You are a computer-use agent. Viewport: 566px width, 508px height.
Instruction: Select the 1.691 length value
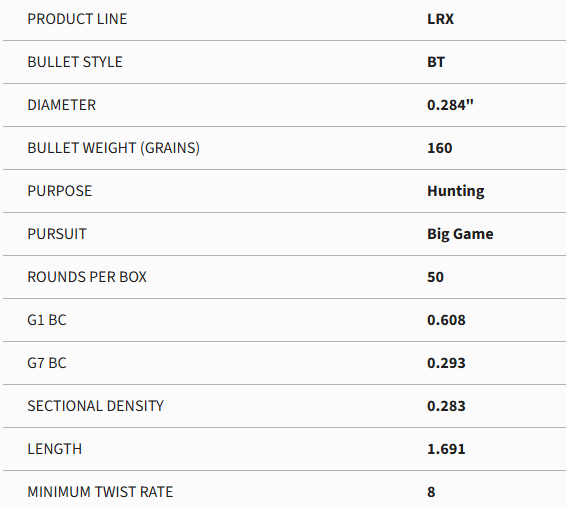446,448
